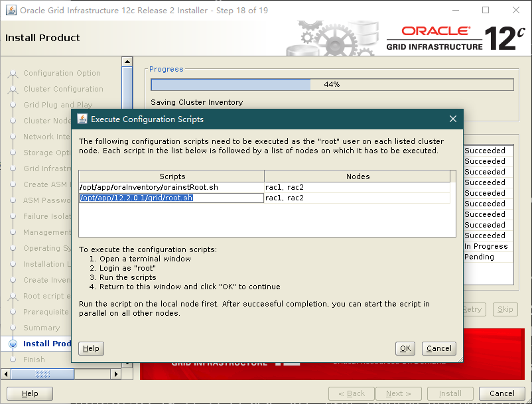
Task: Close the Execute Configuration Scripts dialog
Action: 453,119
